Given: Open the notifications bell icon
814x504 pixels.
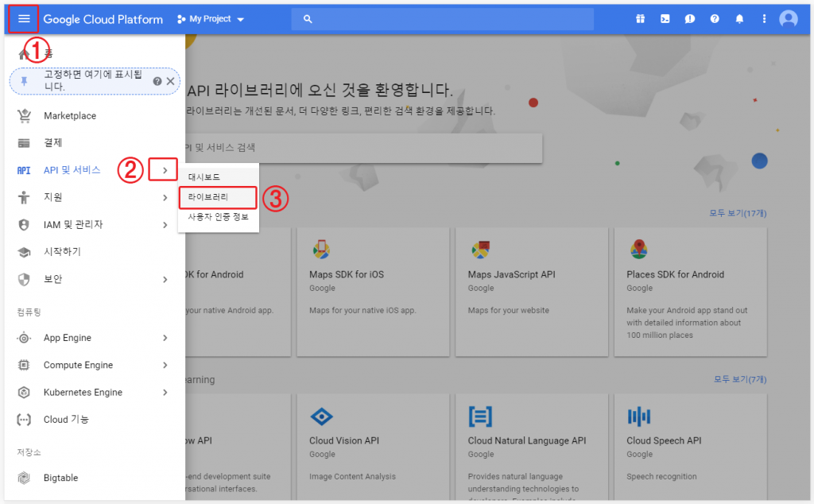Looking at the screenshot, I should click(x=739, y=19).
